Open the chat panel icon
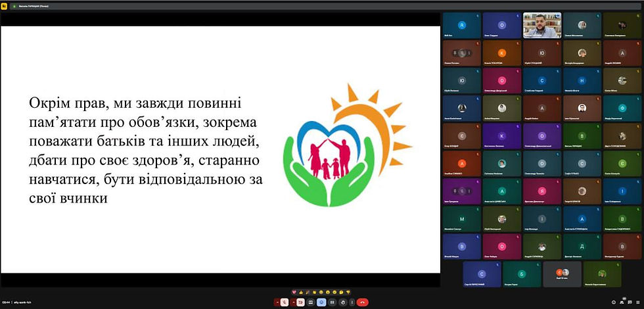This screenshot has width=644, height=309. [630, 302]
